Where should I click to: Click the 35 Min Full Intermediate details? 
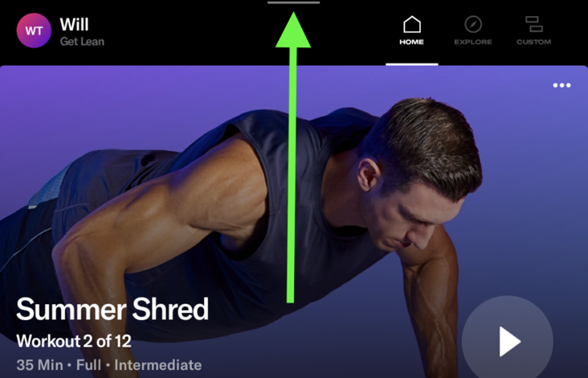109,365
